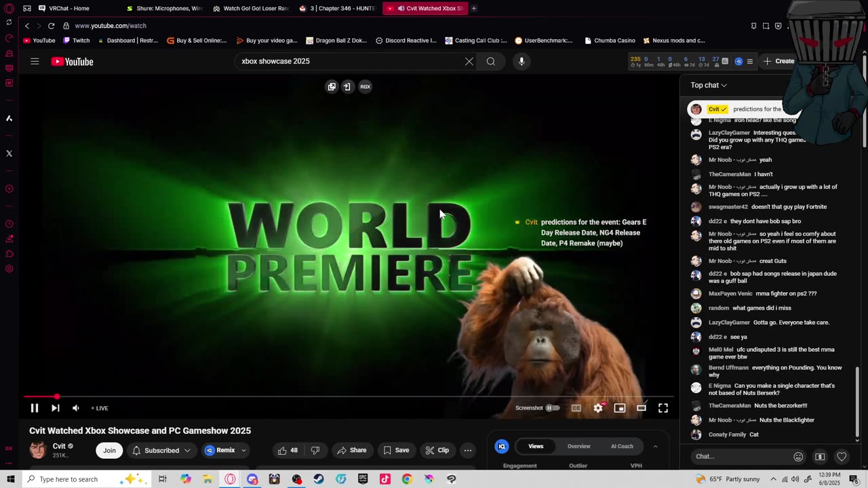Open more actions three-dot menu below video
Image resolution: width=868 pixels, height=488 pixels.
[x=467, y=450]
